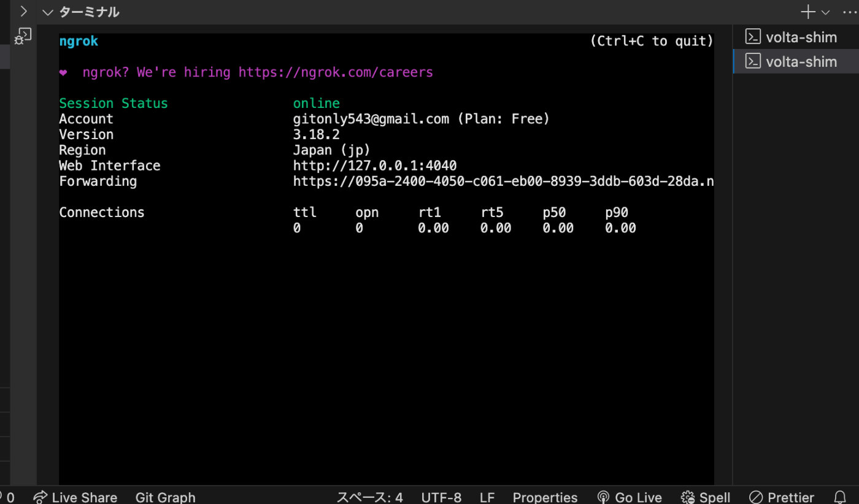The width and height of the screenshot is (859, 504).
Task: Select language mode Properties
Action: [545, 497]
